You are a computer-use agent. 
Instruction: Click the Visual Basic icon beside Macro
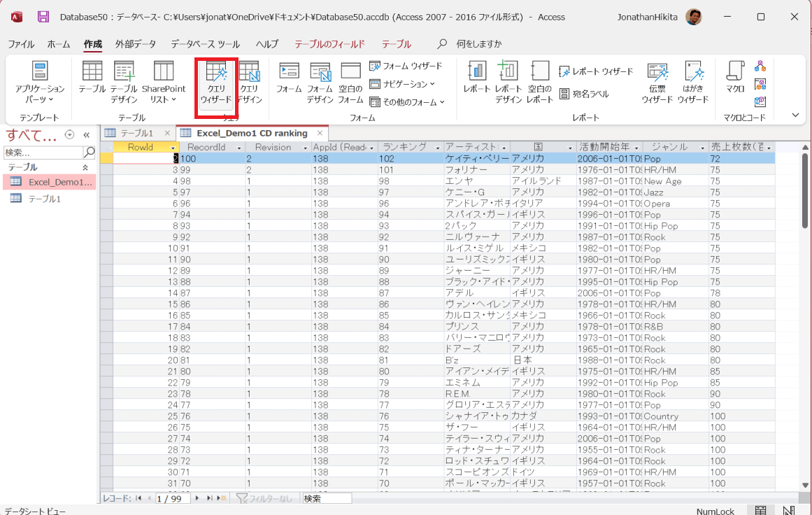click(760, 101)
